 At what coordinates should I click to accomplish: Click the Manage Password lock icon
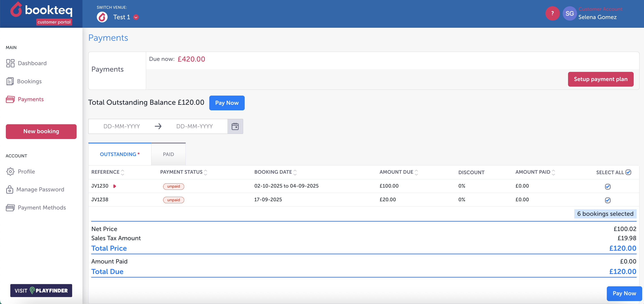pos(9,190)
